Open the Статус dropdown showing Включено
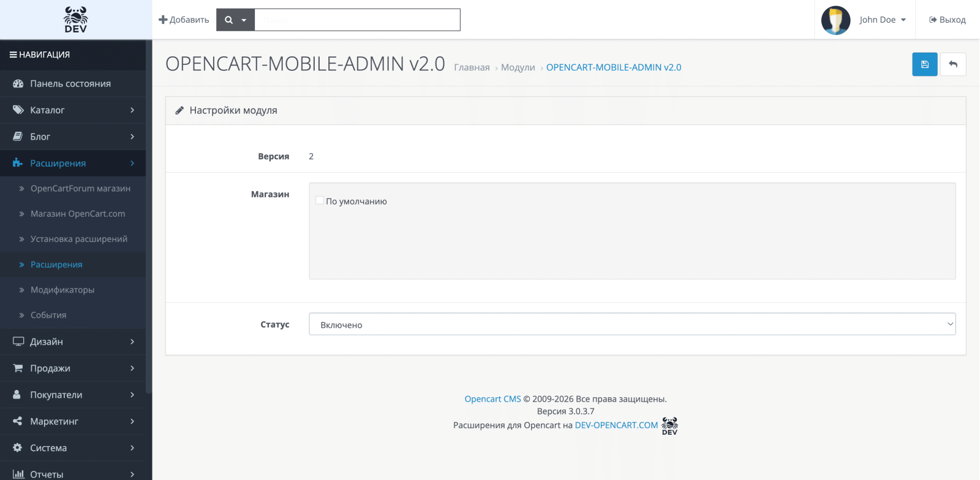980x480 pixels. (x=632, y=324)
